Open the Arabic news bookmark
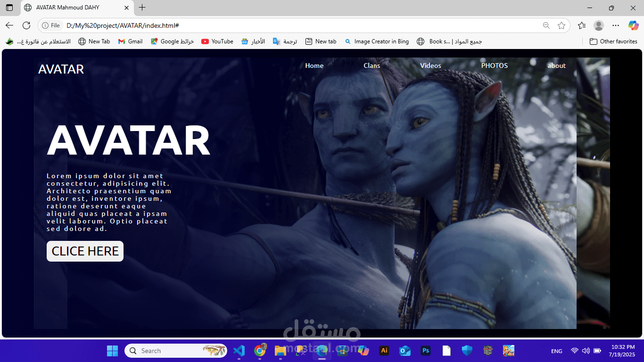Image resolution: width=644 pixels, height=362 pixels. (x=253, y=41)
